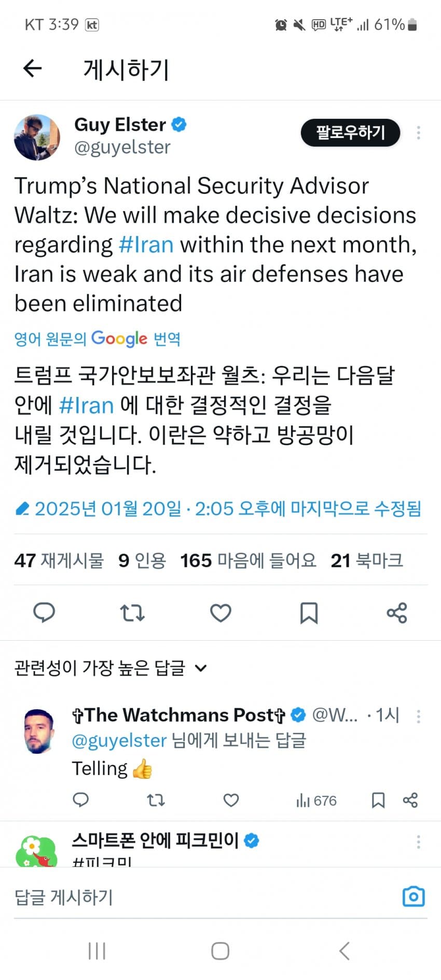The width and height of the screenshot is (441, 980).
Task: Tap the camera icon in reply bar
Action: coord(414,896)
